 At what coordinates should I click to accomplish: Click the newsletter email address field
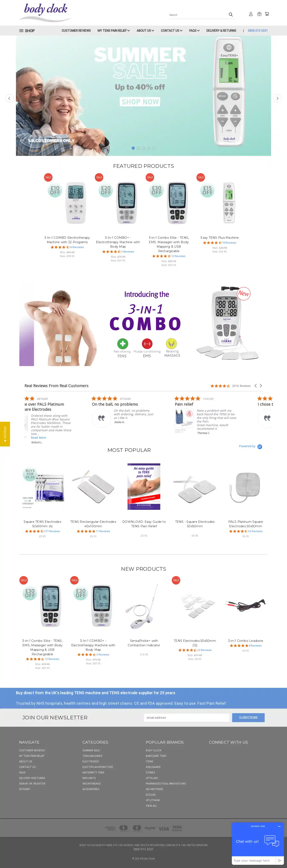coord(187,717)
